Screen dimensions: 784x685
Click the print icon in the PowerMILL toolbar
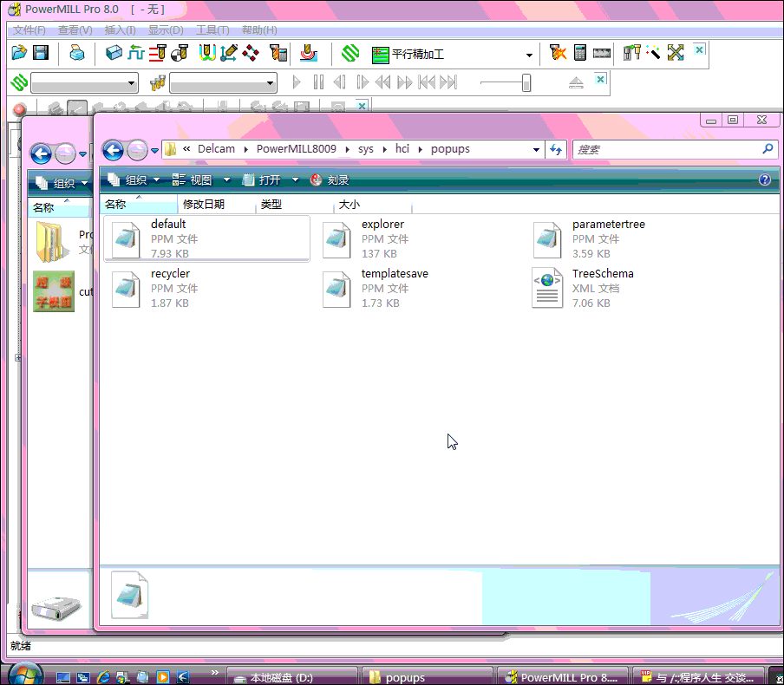click(x=76, y=52)
